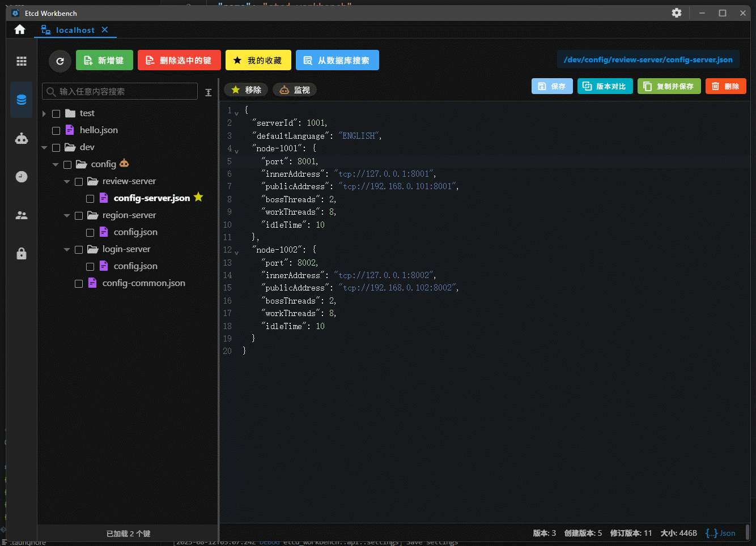Collapse the review-server folder arrow

coord(67,182)
